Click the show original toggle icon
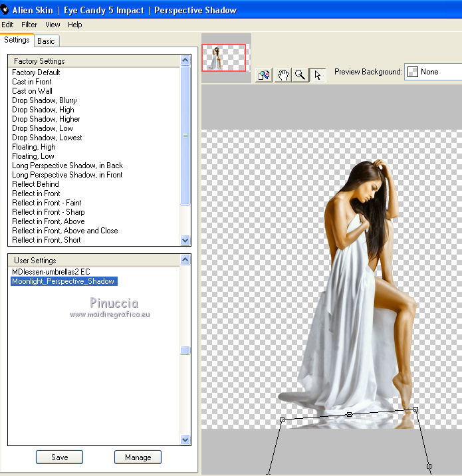The width and height of the screenshot is (462, 476). point(264,74)
